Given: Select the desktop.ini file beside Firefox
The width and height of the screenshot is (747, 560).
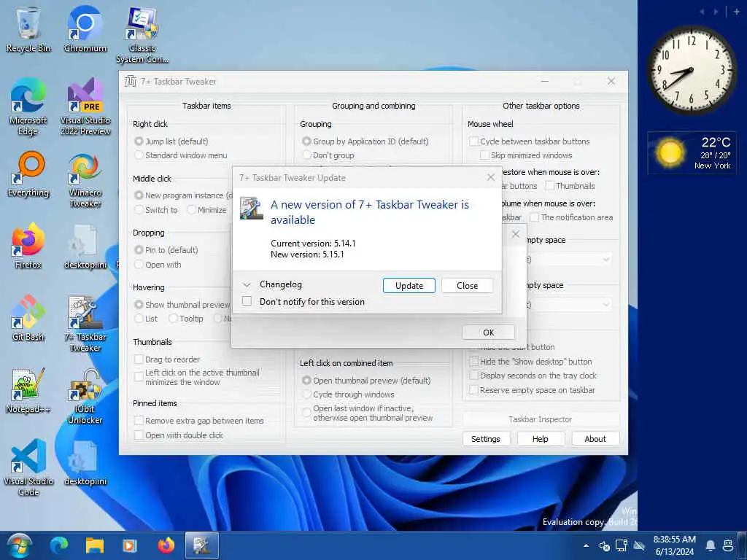Looking at the screenshot, I should (85, 246).
